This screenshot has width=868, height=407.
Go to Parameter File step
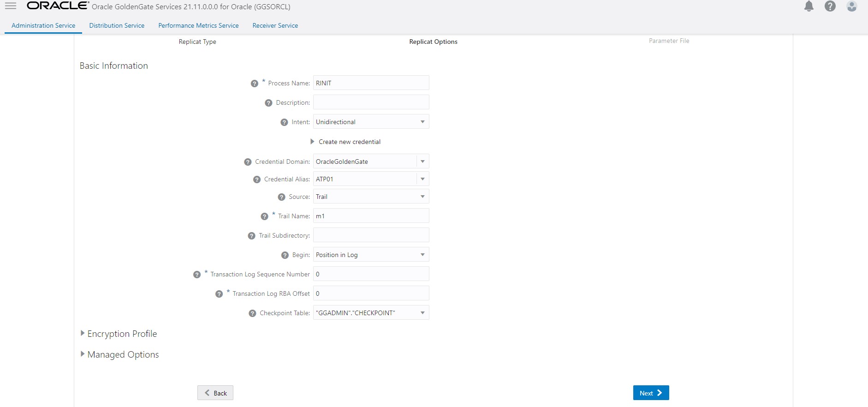click(x=669, y=41)
